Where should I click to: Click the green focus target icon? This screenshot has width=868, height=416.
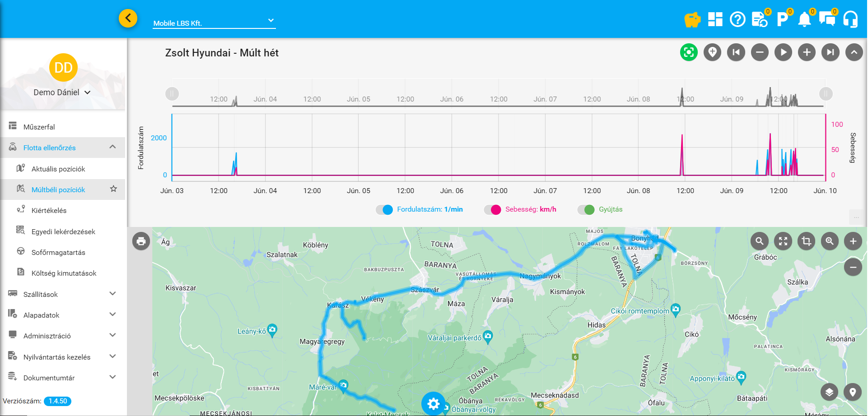click(689, 52)
